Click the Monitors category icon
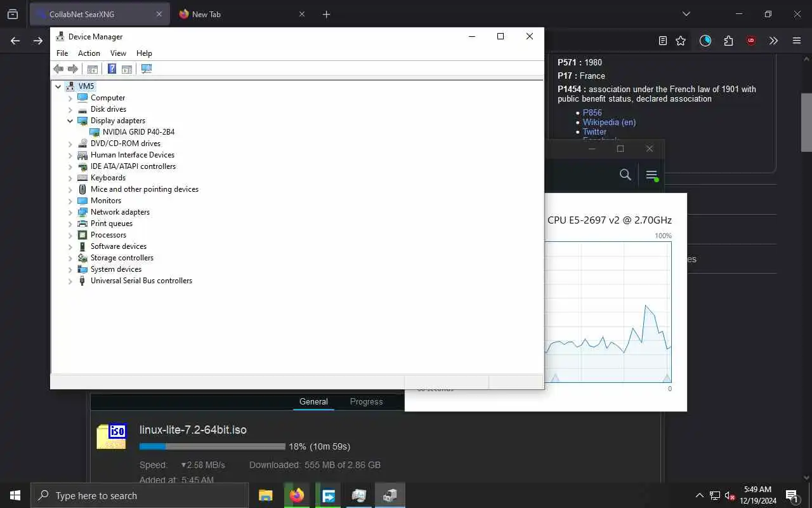 pyautogui.click(x=82, y=201)
